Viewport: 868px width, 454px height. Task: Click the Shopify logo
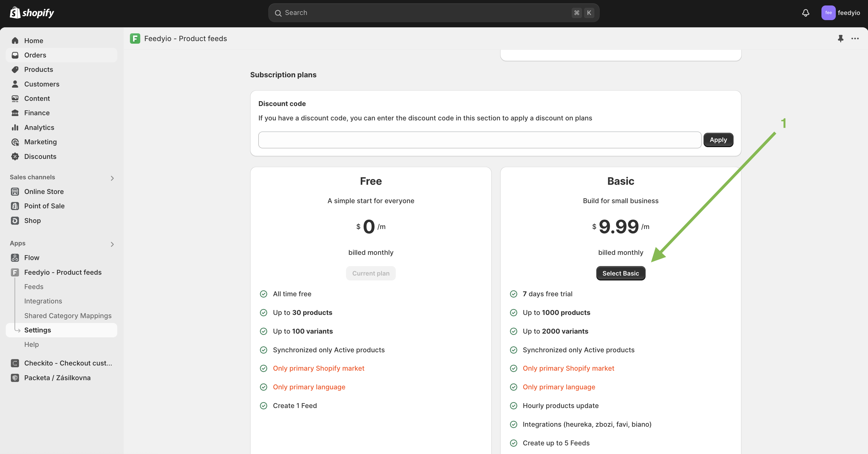click(32, 13)
